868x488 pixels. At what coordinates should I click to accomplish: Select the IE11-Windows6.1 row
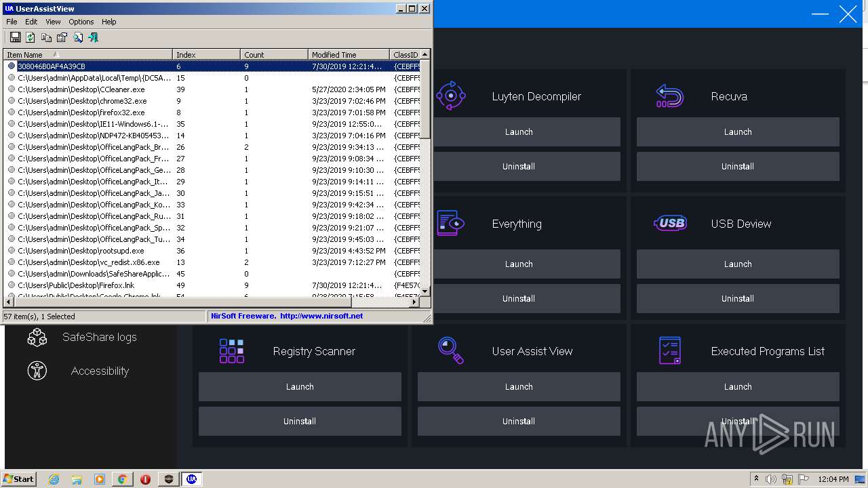212,124
